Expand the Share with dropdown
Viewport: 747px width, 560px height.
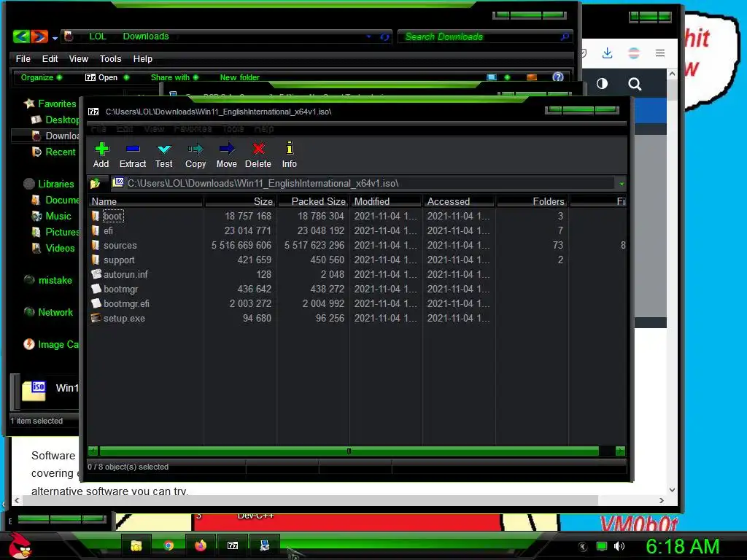(x=174, y=77)
